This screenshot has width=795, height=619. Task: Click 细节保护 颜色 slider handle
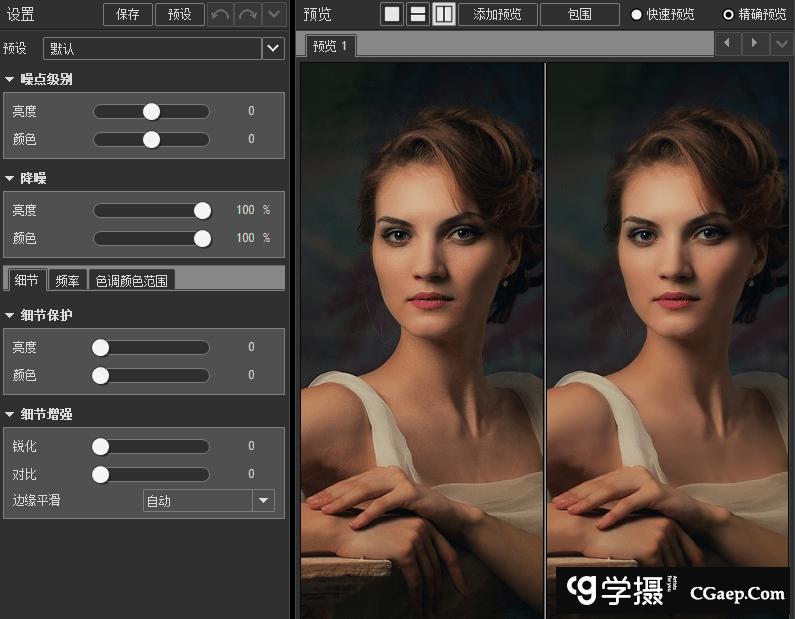100,375
